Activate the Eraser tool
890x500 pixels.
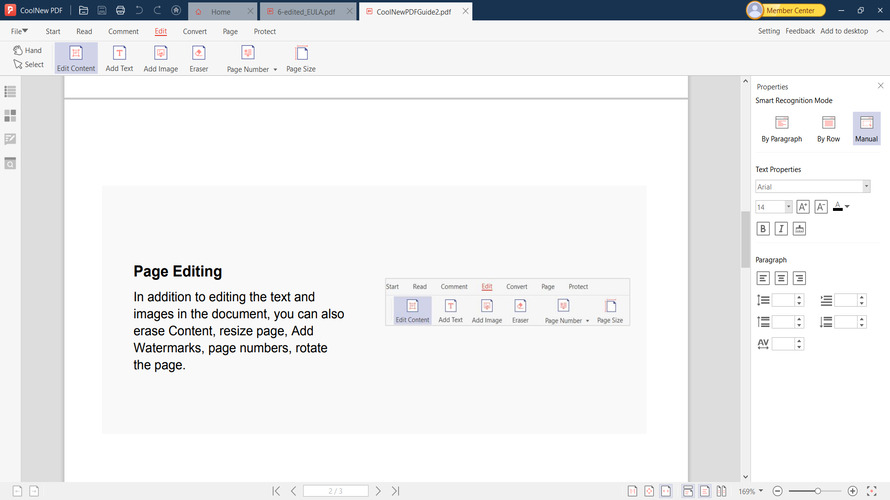click(199, 58)
